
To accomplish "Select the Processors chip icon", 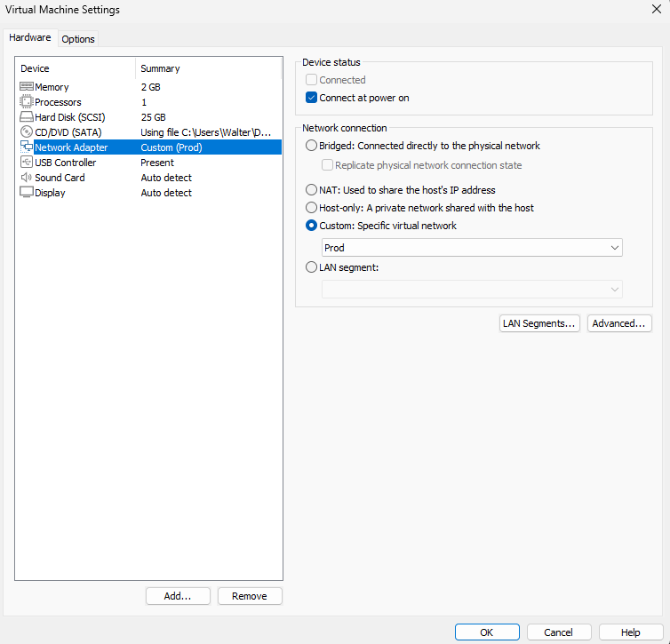I will coord(26,102).
